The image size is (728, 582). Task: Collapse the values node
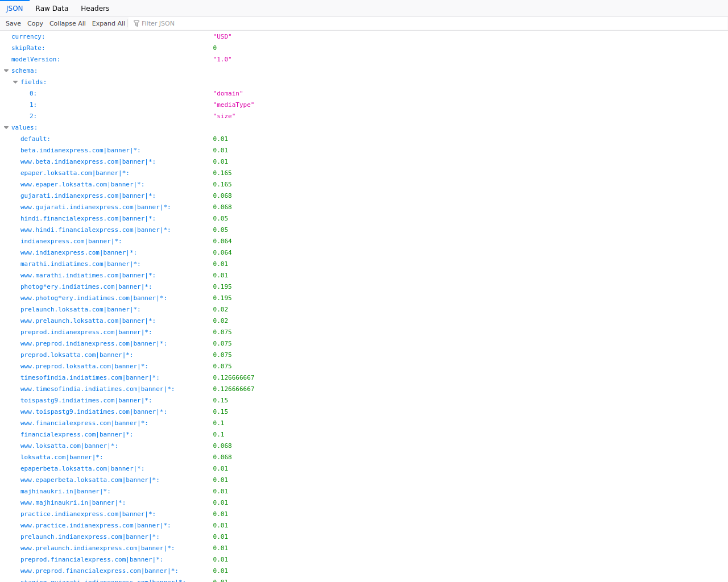pyautogui.click(x=6, y=127)
